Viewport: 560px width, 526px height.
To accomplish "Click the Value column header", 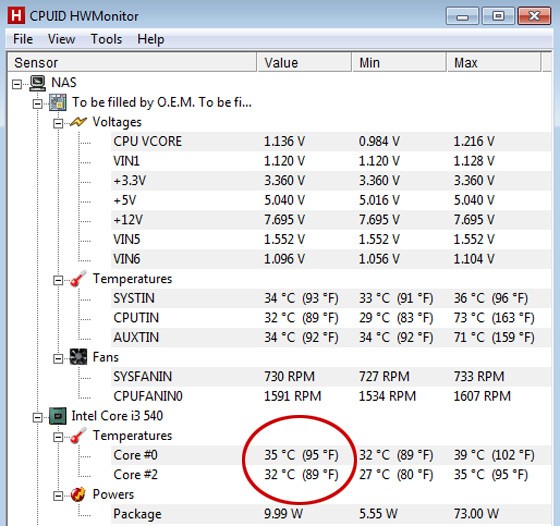I will [305, 62].
